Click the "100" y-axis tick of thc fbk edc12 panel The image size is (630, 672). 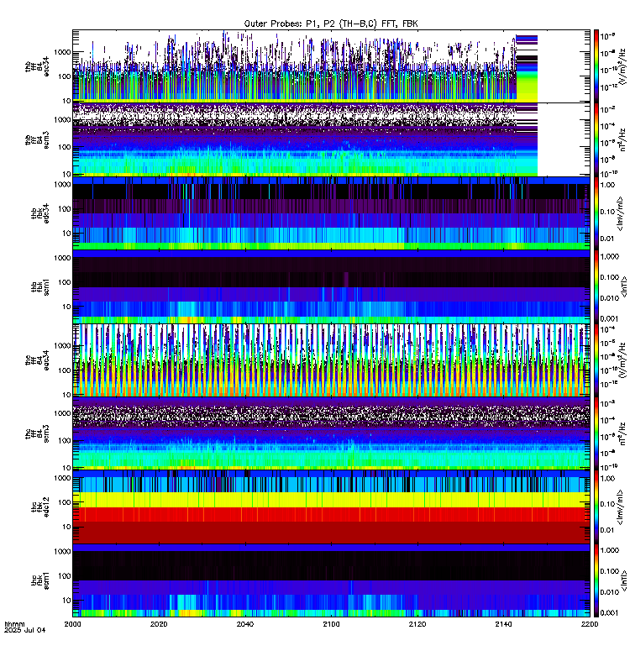(x=66, y=501)
